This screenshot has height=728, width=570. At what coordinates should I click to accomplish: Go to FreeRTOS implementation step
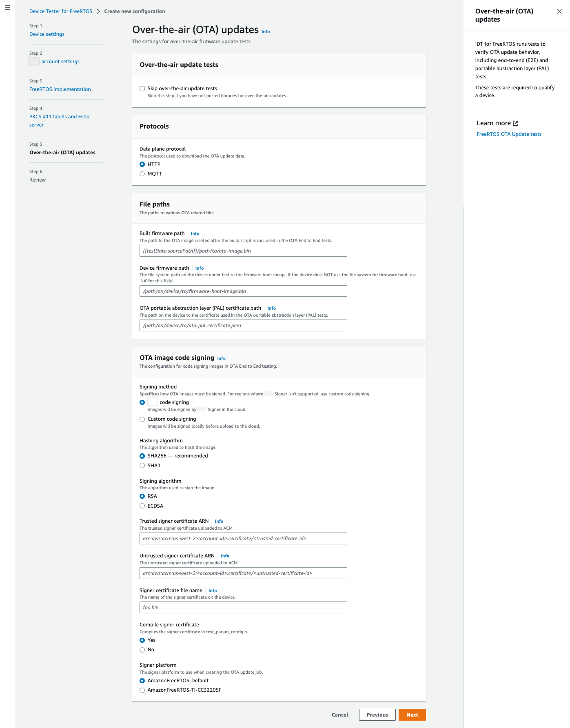(x=60, y=89)
